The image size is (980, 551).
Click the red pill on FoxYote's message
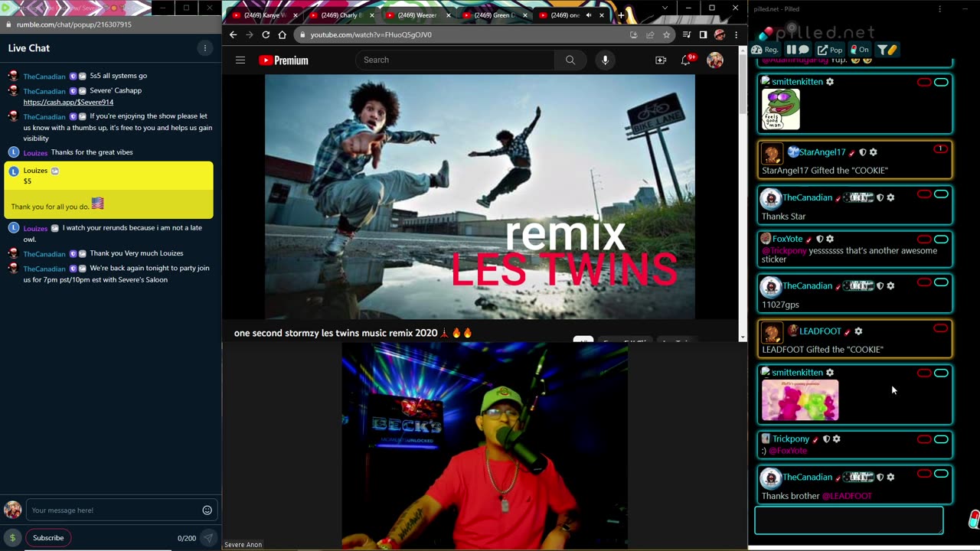coord(924,240)
